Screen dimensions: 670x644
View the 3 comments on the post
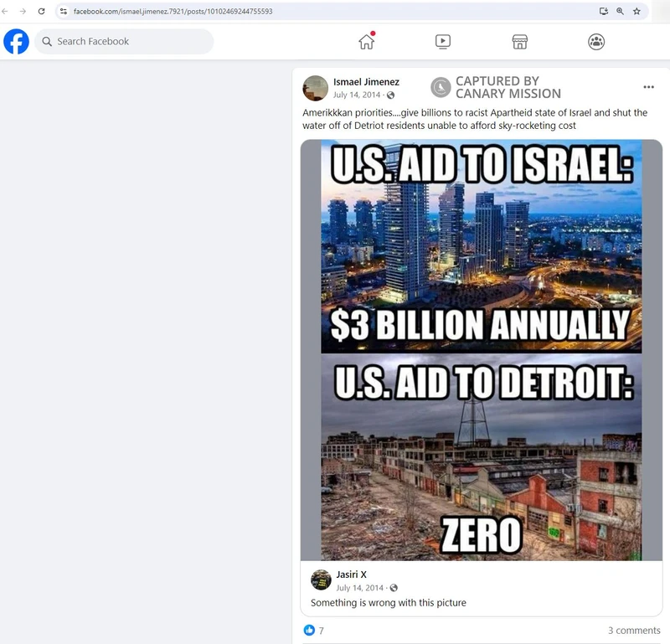point(634,631)
